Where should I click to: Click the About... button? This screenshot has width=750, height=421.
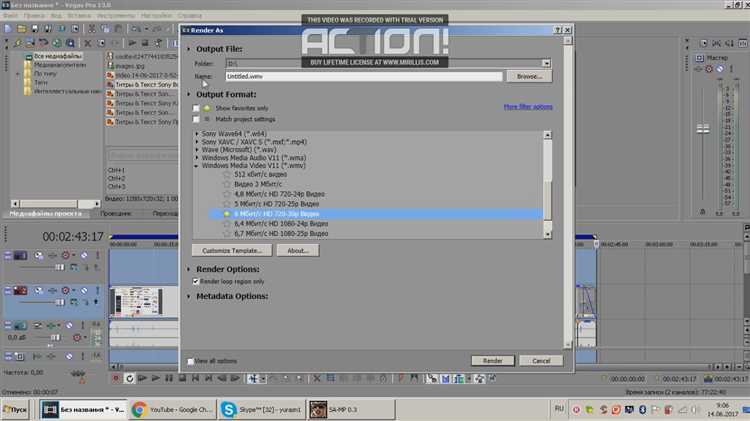298,251
